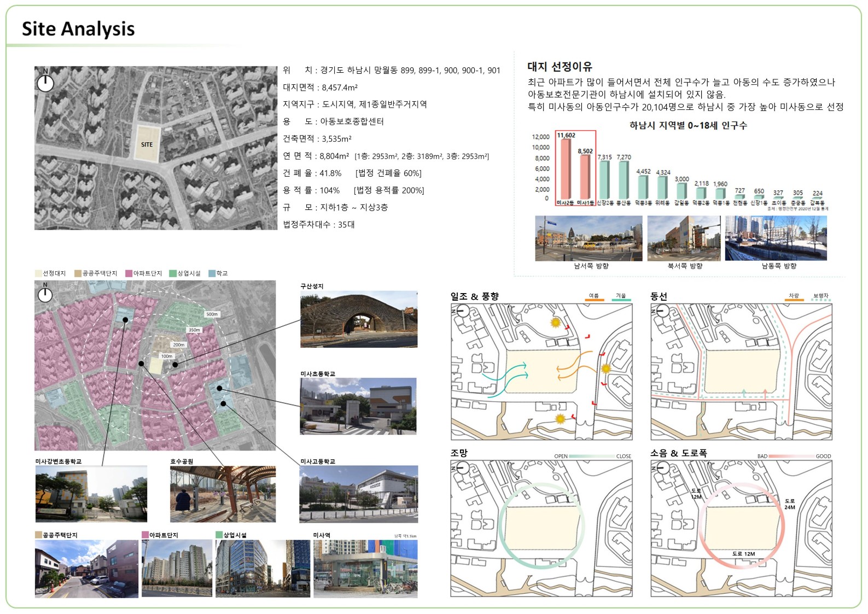Click the 'Site Analysis' title
Viewport: 868px width, 614px height.
[x=78, y=29]
